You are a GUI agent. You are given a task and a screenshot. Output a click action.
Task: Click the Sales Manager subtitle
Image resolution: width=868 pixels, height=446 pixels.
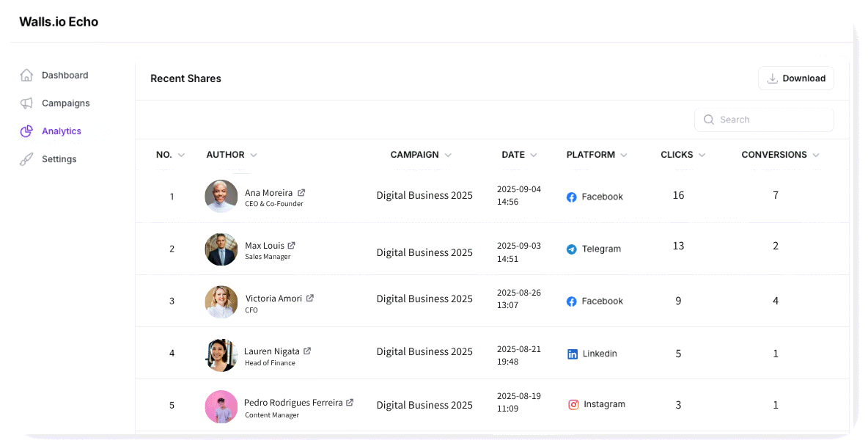coord(268,257)
